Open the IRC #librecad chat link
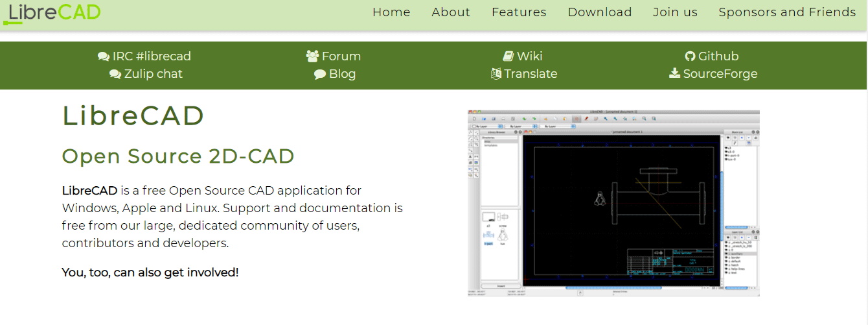Image resolution: width=868 pixels, height=325 pixels. pos(144,56)
